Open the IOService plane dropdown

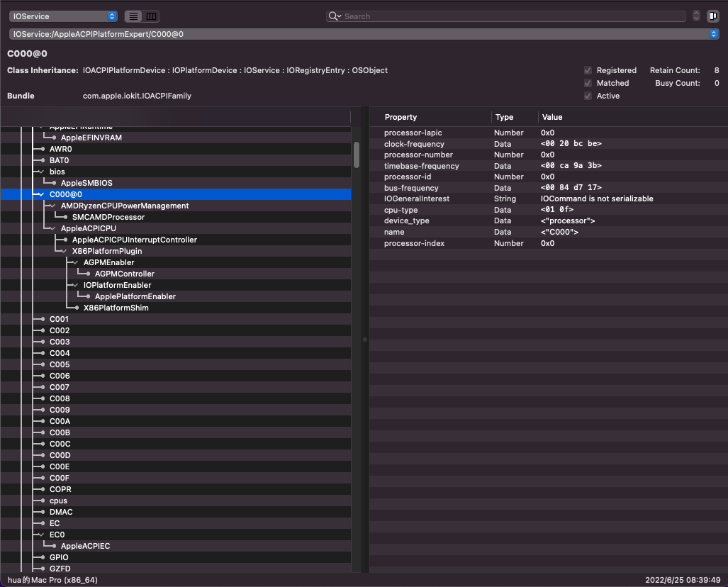62,16
